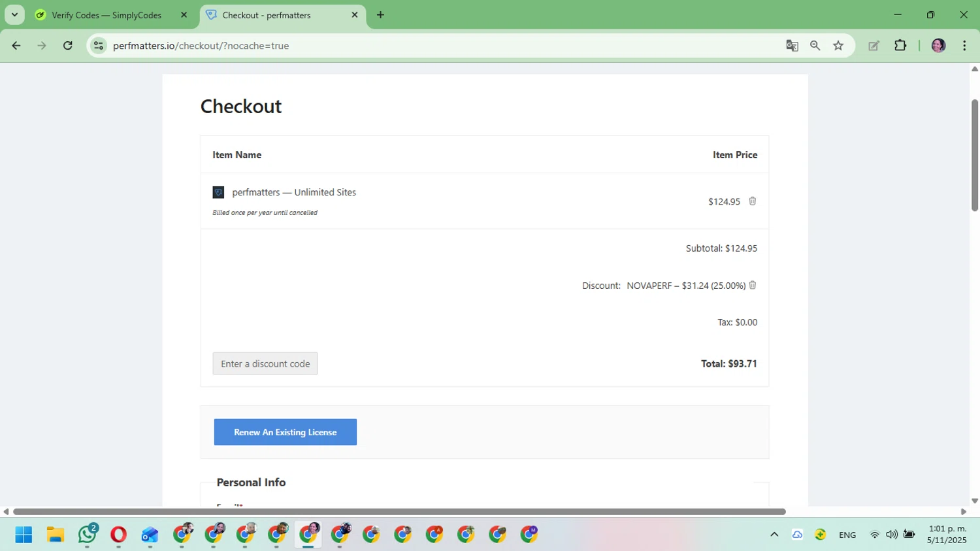Expand the tab search dropdown

click(14, 15)
